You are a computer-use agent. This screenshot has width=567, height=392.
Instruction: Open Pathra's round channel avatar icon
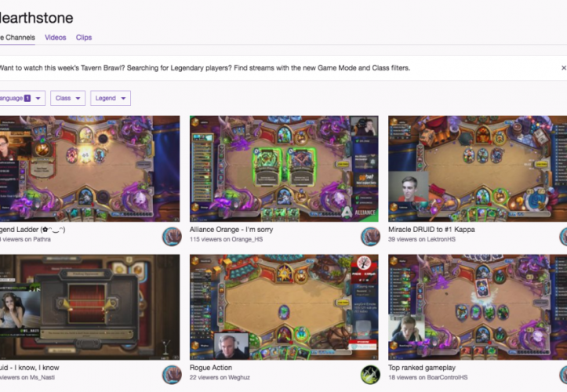pos(172,237)
